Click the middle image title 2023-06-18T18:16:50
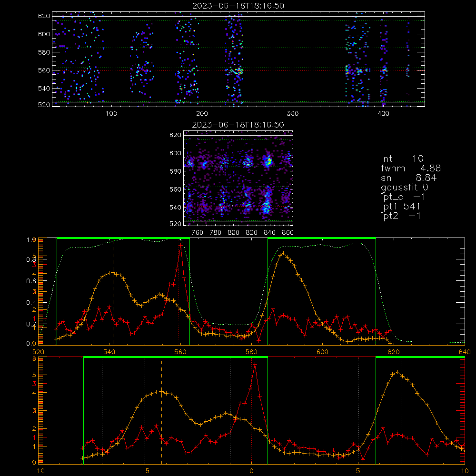Screen dimensions: 476x476 click(x=238, y=125)
